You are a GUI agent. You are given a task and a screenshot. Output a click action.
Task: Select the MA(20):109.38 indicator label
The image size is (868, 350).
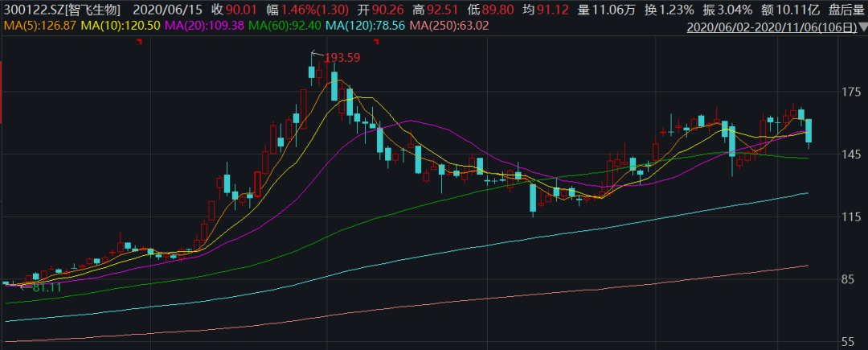(x=205, y=26)
